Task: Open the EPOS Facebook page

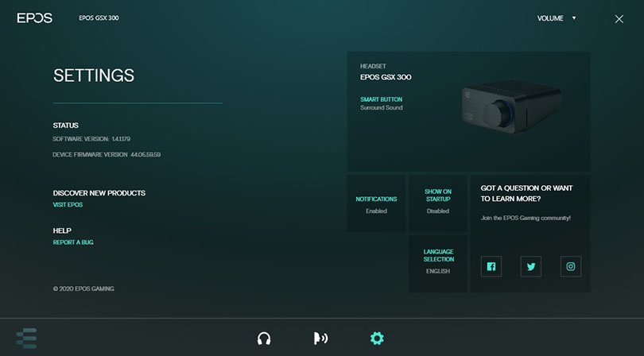Action: point(491,266)
